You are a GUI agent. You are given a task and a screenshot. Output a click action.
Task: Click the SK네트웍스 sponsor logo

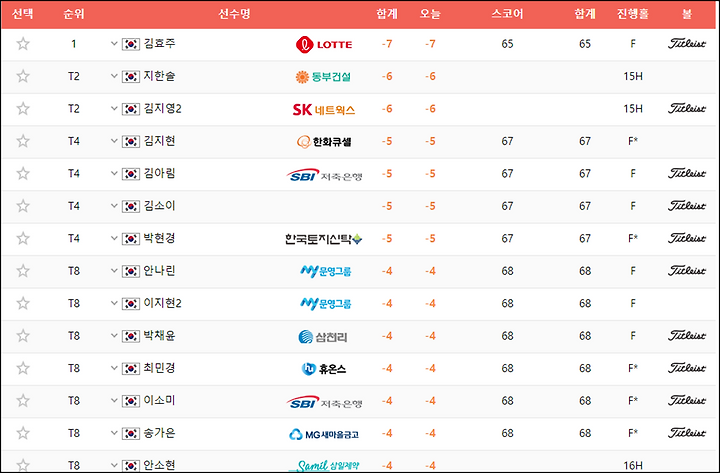(x=324, y=110)
